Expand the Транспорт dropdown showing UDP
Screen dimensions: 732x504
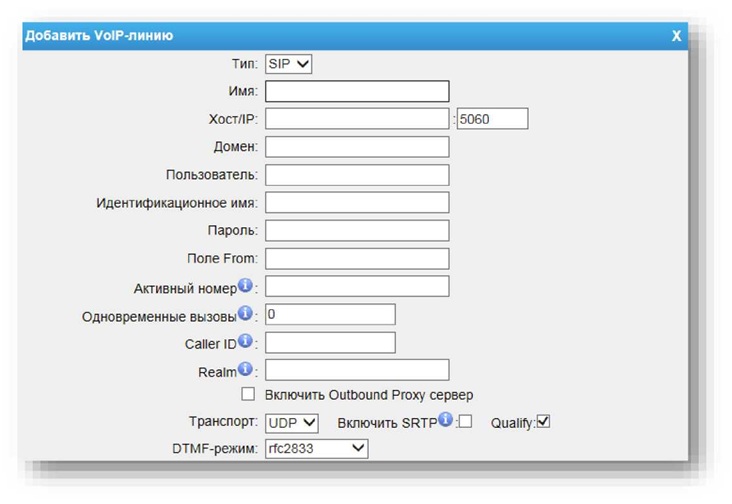coord(292,423)
